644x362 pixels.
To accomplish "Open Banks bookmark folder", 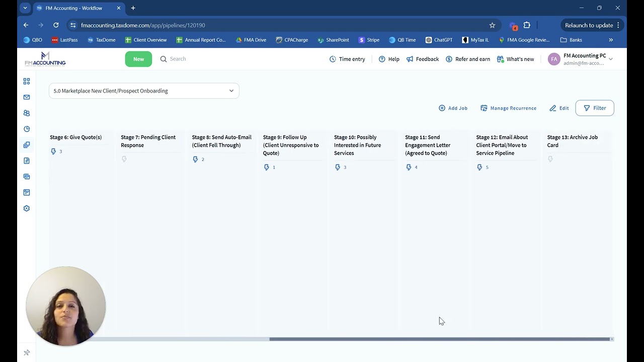I will [x=571, y=40].
